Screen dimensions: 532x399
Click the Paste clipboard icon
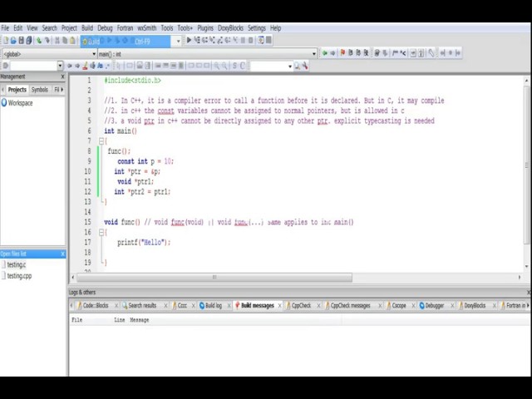coord(72,41)
